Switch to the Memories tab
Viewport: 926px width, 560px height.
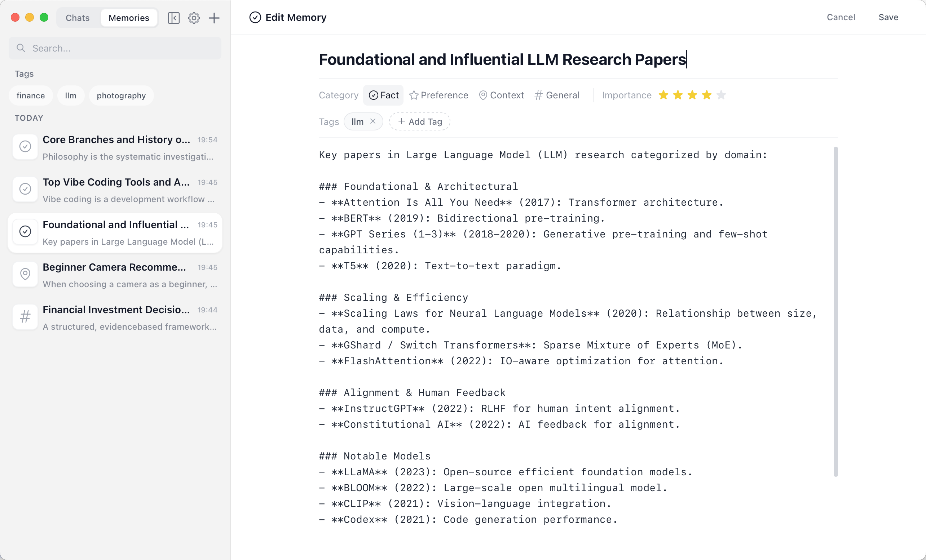(x=128, y=18)
